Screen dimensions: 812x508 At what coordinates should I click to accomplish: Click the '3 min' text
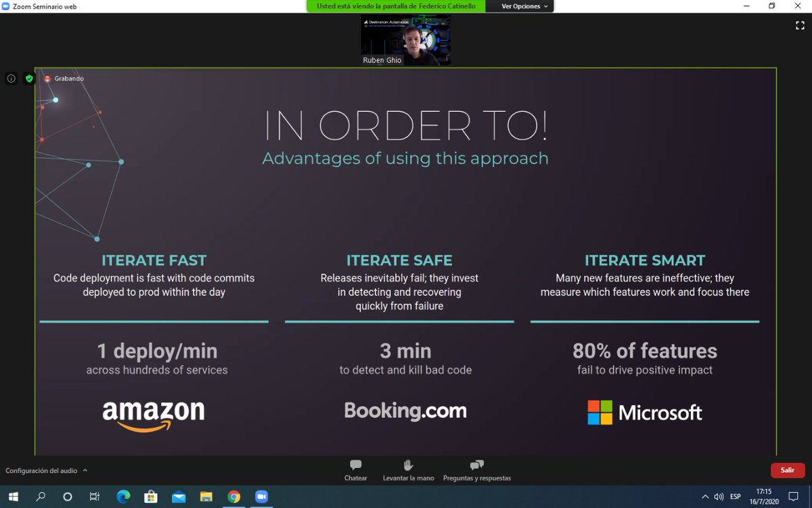tap(405, 351)
